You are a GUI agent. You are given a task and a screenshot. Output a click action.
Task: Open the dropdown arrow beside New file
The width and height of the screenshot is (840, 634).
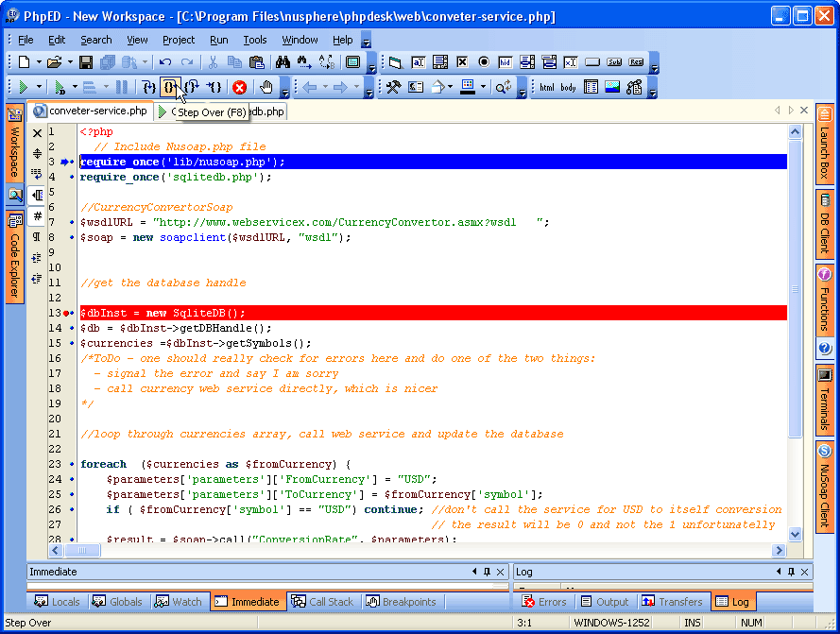[39, 62]
